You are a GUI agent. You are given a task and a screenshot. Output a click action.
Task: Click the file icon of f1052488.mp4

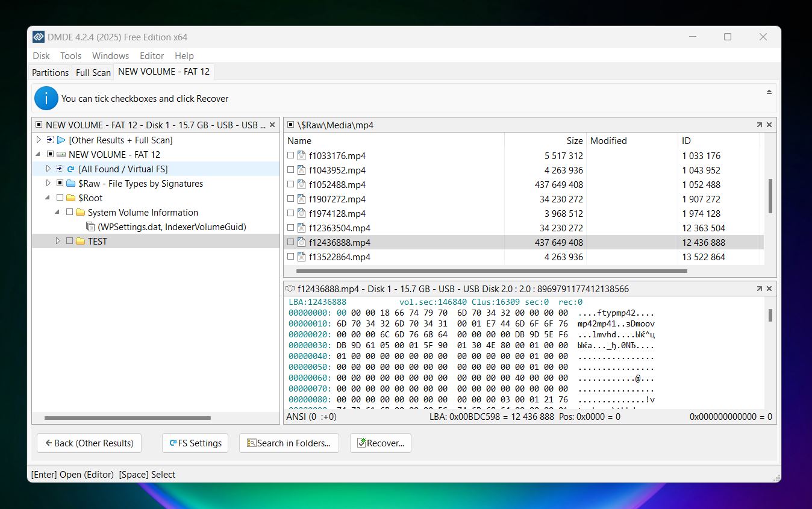[x=302, y=184]
